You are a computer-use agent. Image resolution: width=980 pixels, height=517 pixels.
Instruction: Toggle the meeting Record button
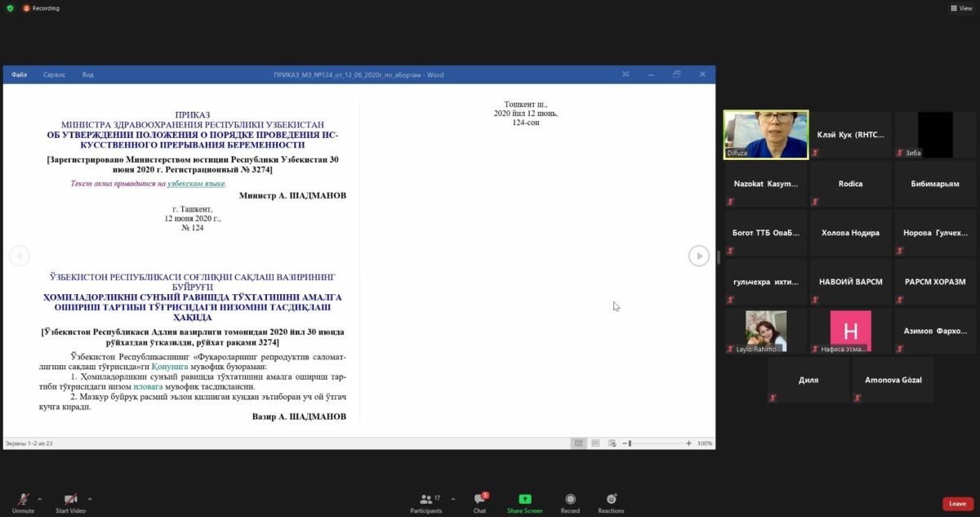pyautogui.click(x=570, y=500)
